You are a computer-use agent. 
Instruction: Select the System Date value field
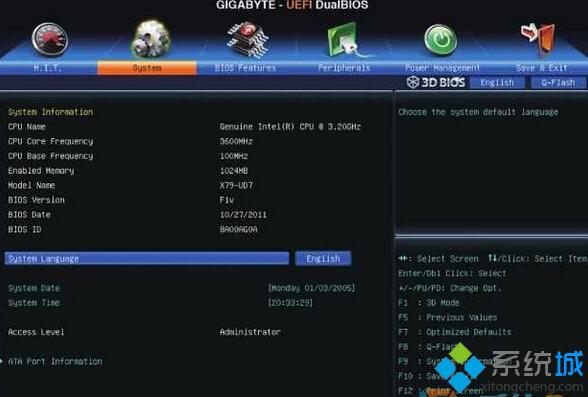click(x=311, y=288)
